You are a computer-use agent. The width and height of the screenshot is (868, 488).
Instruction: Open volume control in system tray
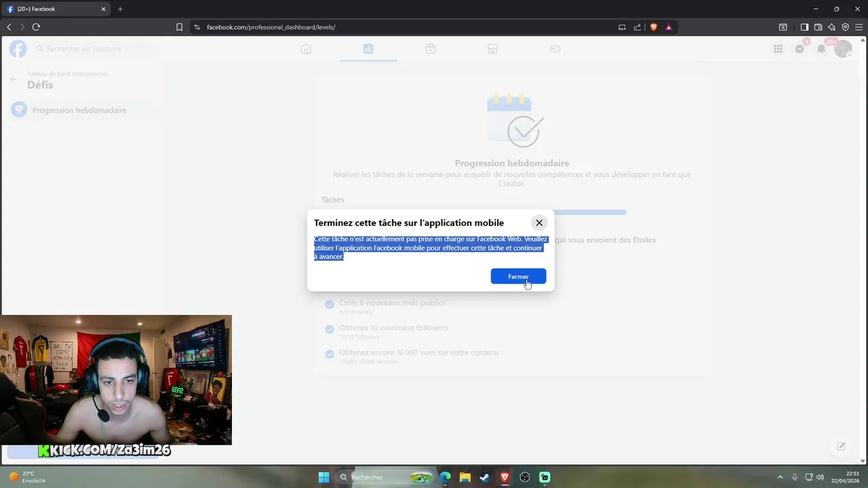(821, 477)
